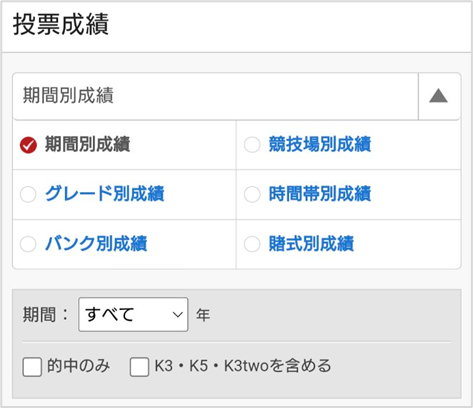Viewport: 473px width, 408px height.
Task: Go to the 賭式別成績 link
Action: coord(311,243)
